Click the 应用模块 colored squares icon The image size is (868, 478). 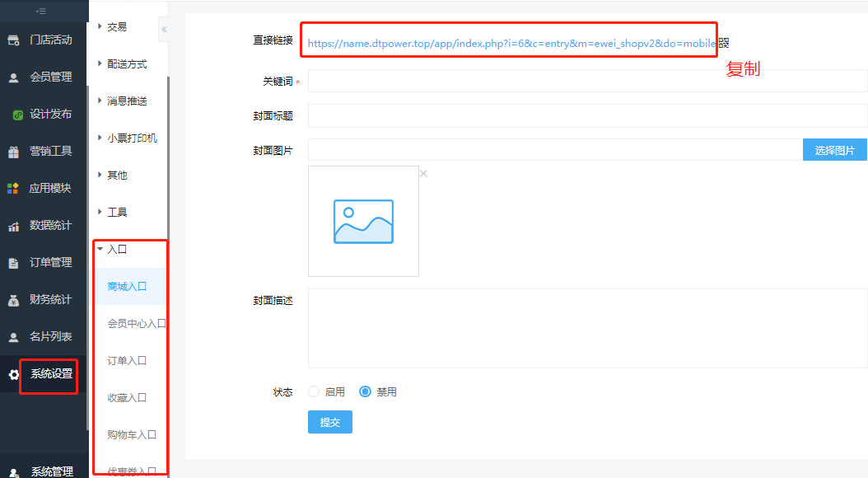click(12, 189)
